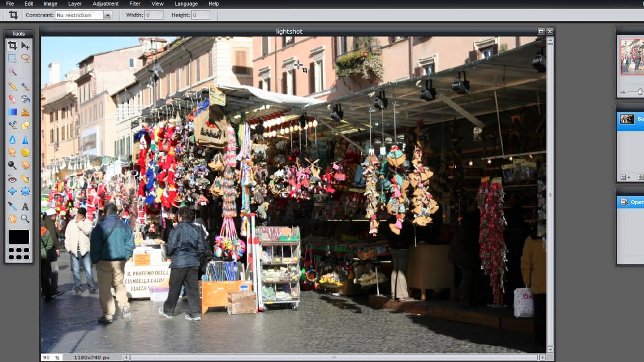Open the File menu
Image resolution: width=644 pixels, height=362 pixels.
click(x=10, y=4)
